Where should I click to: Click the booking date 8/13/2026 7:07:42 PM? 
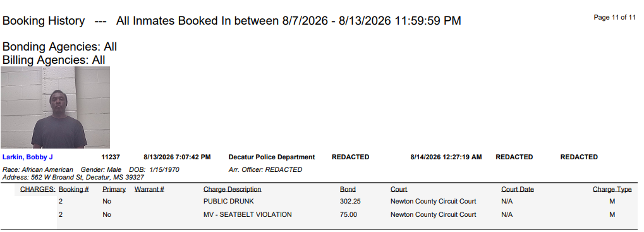(x=177, y=157)
